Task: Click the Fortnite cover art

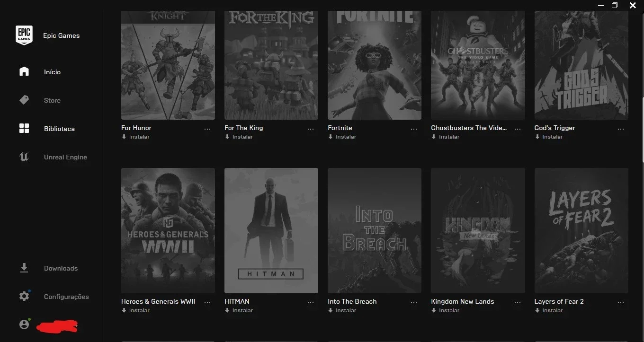Action: (x=375, y=65)
